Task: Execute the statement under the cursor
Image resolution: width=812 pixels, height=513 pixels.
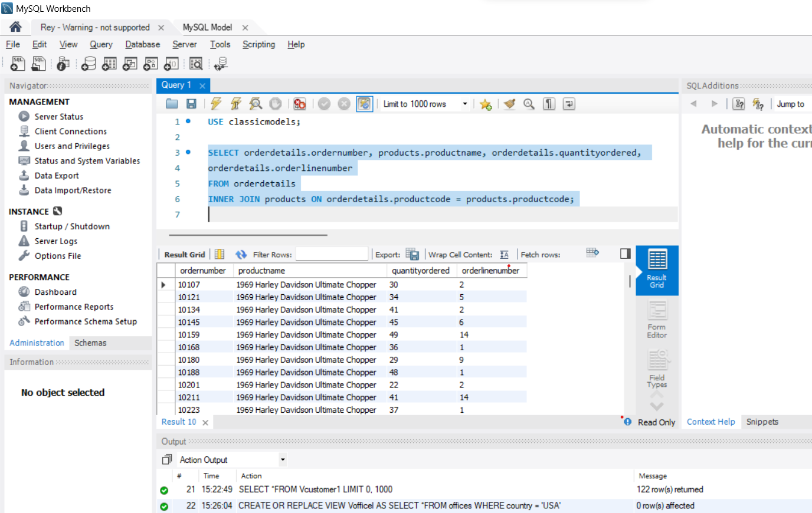Action: tap(236, 104)
